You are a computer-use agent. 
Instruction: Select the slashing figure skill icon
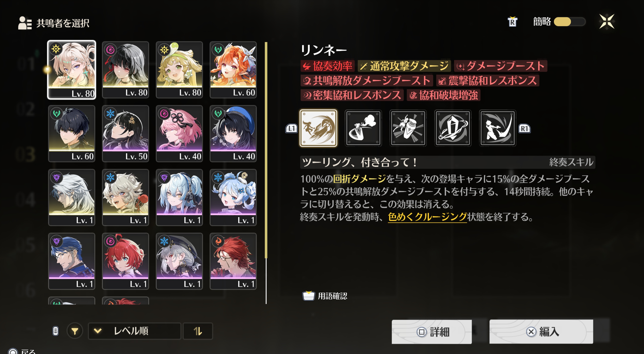497,128
